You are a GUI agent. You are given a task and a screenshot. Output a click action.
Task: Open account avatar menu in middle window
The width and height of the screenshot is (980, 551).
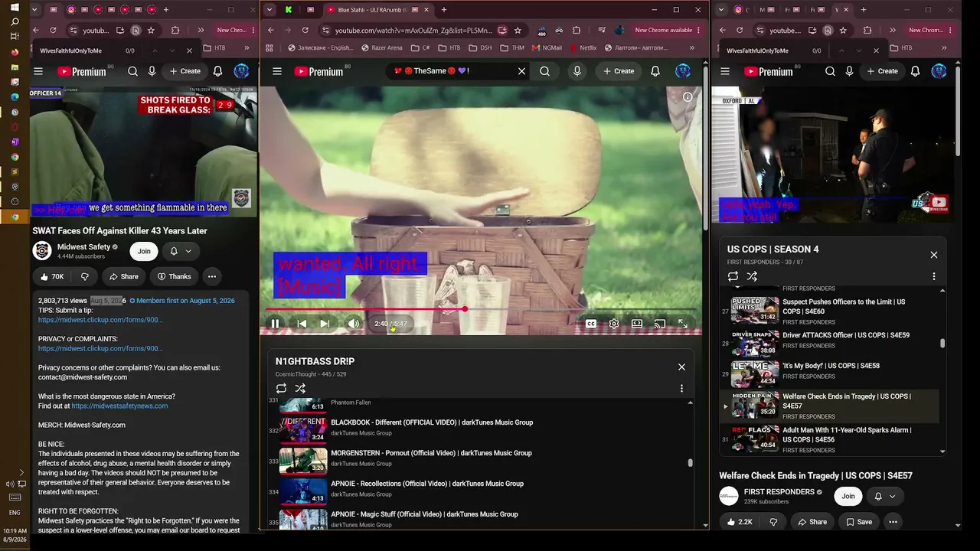tap(683, 71)
